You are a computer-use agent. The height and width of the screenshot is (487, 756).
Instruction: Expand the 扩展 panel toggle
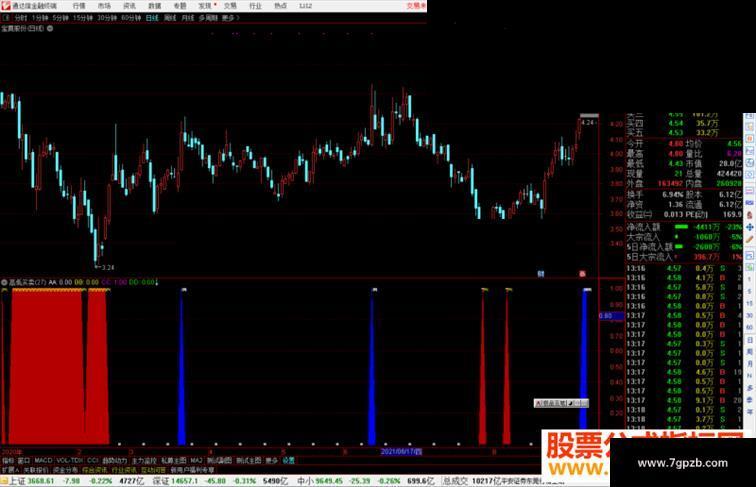click(10, 470)
